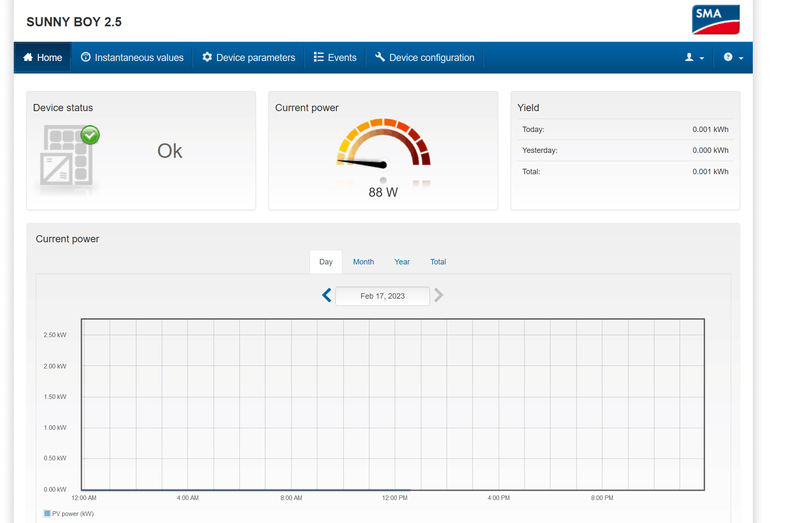This screenshot has height=523, width=800.
Task: Open Device parameters page
Action: pyautogui.click(x=248, y=58)
